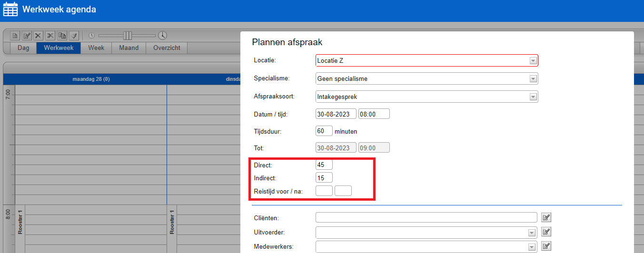
Task: Click the Plannen afspraak dialog title
Action: 287,42
